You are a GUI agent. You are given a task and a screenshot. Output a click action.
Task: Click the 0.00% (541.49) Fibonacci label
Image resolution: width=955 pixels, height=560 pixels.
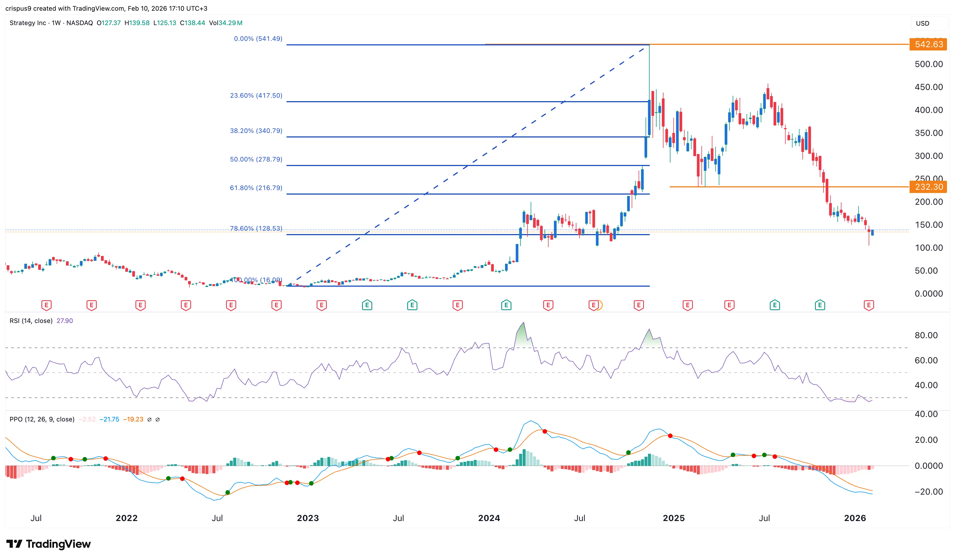(258, 39)
